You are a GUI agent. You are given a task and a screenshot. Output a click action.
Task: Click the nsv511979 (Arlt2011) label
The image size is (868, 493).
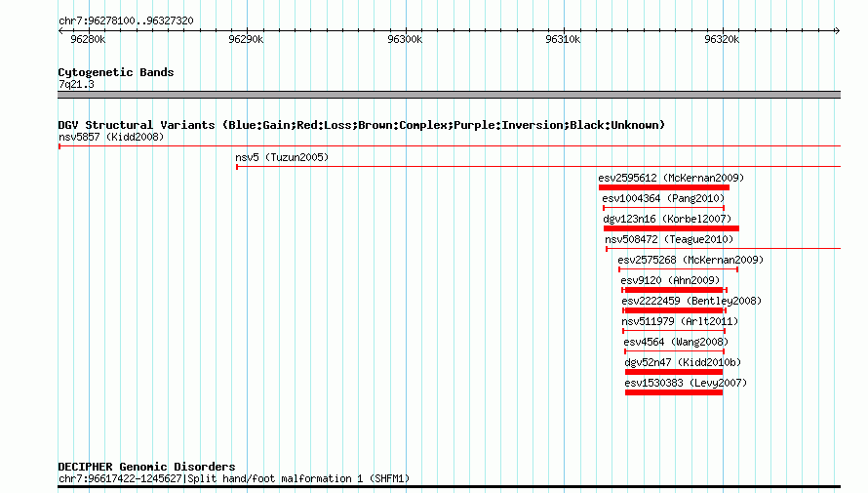(680, 321)
